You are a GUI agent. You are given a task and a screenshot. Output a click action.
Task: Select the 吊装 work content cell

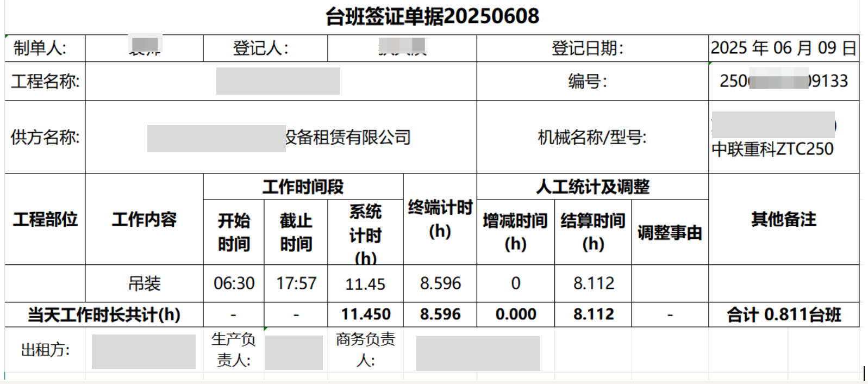coord(144,283)
